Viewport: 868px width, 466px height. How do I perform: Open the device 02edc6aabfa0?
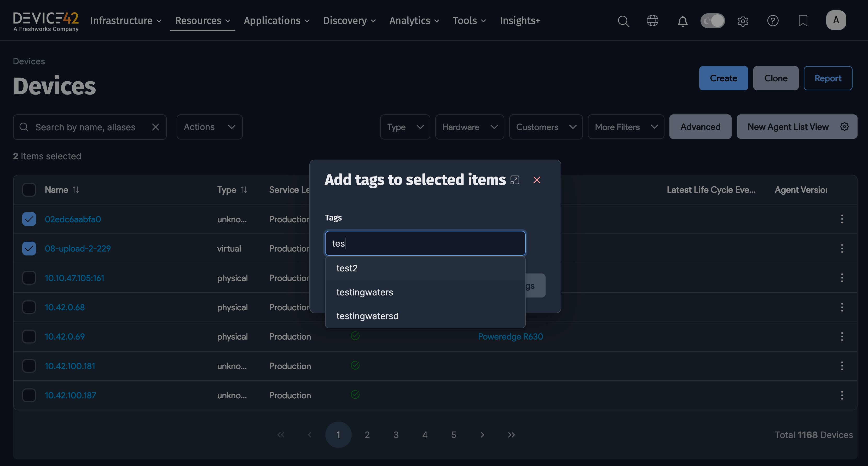(72, 219)
